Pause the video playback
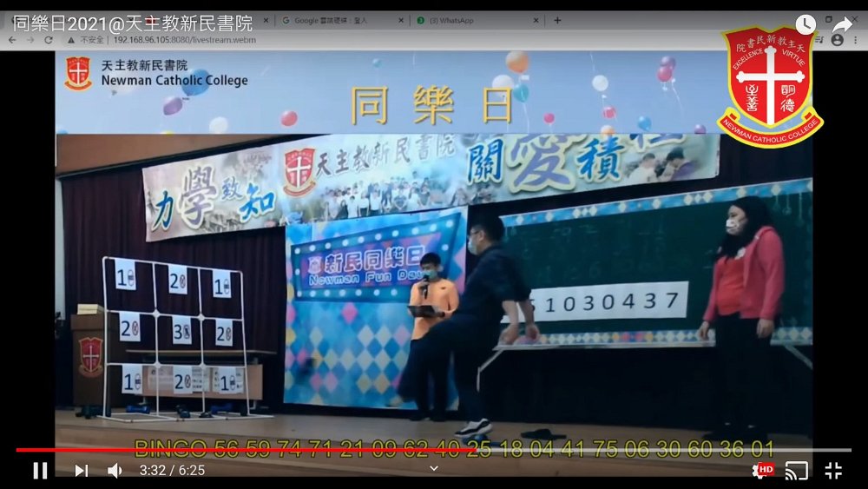Image resolution: width=868 pixels, height=489 pixels. [x=40, y=471]
